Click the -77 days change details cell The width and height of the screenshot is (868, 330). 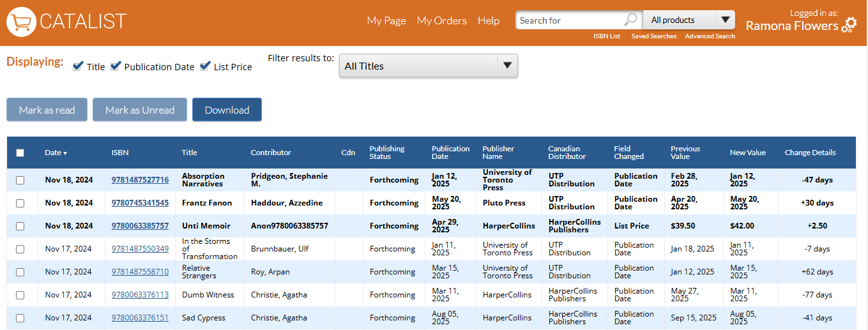pos(817,295)
